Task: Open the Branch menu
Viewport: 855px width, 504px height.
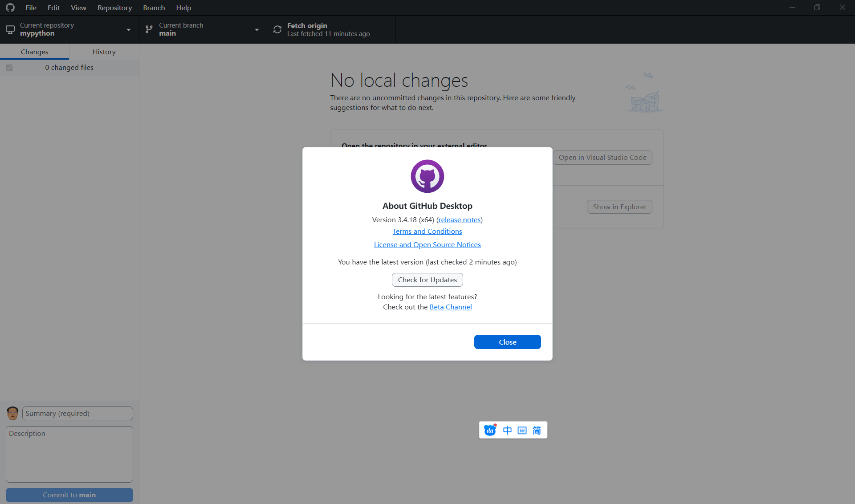Action: [x=154, y=8]
